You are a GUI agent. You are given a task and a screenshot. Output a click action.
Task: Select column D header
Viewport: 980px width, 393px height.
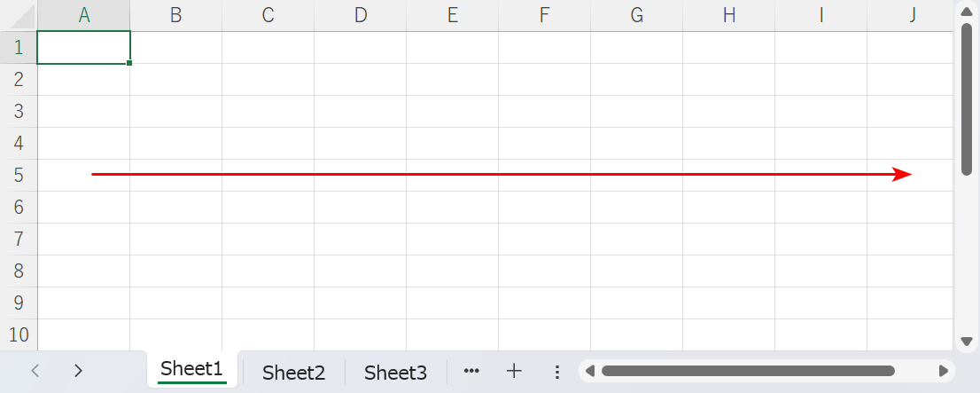(x=360, y=15)
